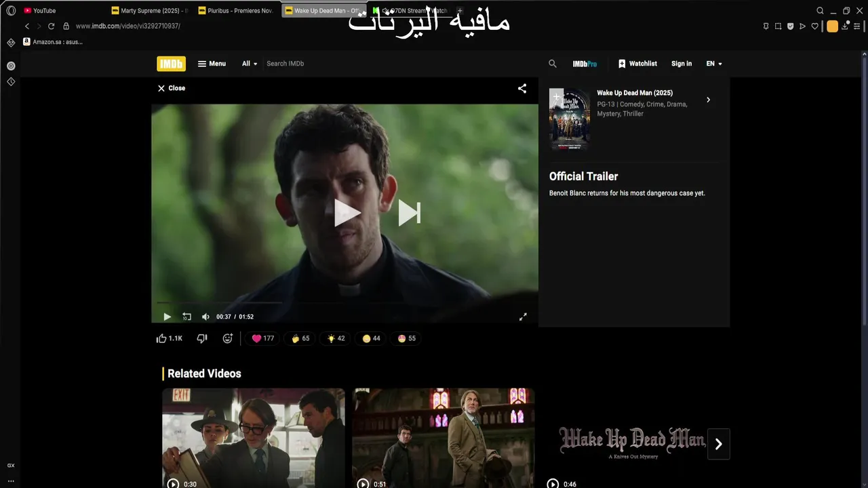Go forward in browser history
868x488 pixels.
[x=39, y=26]
